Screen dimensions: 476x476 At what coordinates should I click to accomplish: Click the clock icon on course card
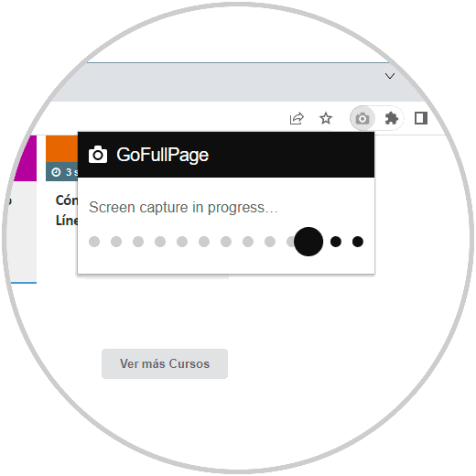pyautogui.click(x=56, y=172)
